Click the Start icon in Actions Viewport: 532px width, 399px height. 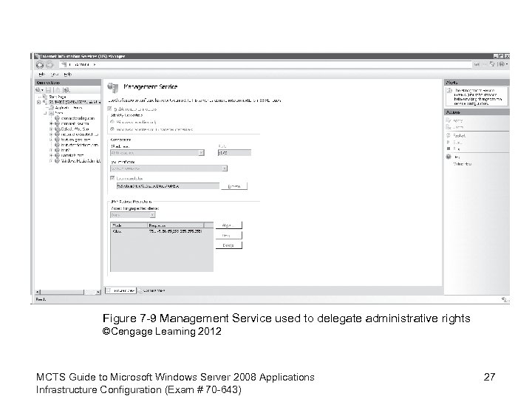pos(449,142)
